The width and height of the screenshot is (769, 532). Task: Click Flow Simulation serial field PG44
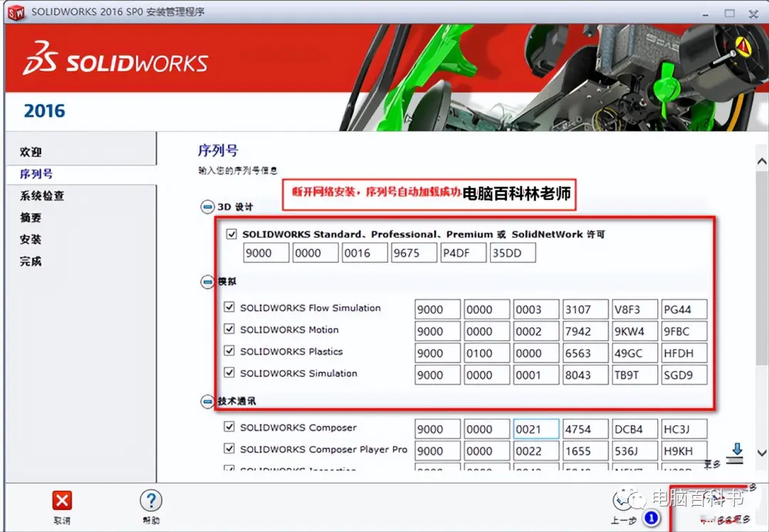[684, 309]
